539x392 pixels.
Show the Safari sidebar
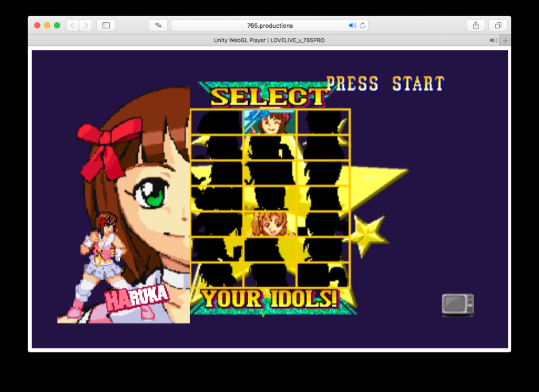[x=106, y=25]
